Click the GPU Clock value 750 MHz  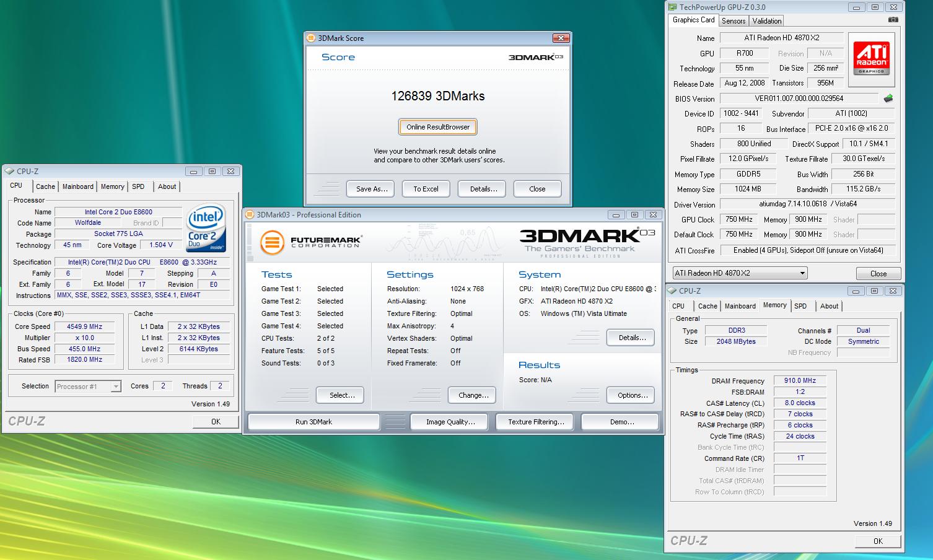(738, 219)
